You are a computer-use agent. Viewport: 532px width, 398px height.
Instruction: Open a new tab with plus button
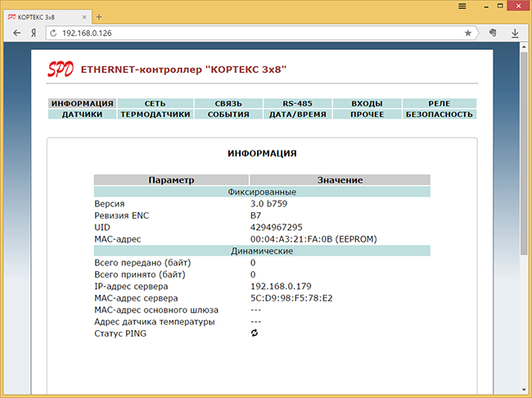click(x=99, y=16)
